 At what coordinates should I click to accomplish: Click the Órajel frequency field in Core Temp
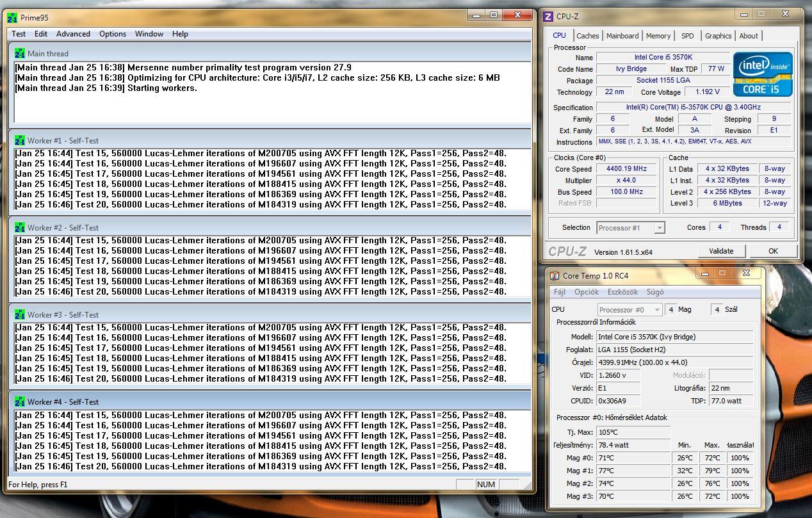(676, 362)
